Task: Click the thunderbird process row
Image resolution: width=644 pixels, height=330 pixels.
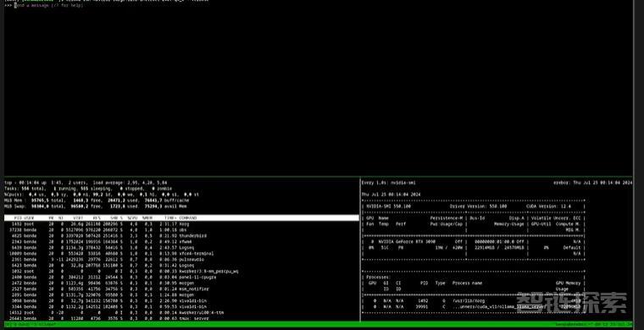Action: [x=181, y=236]
